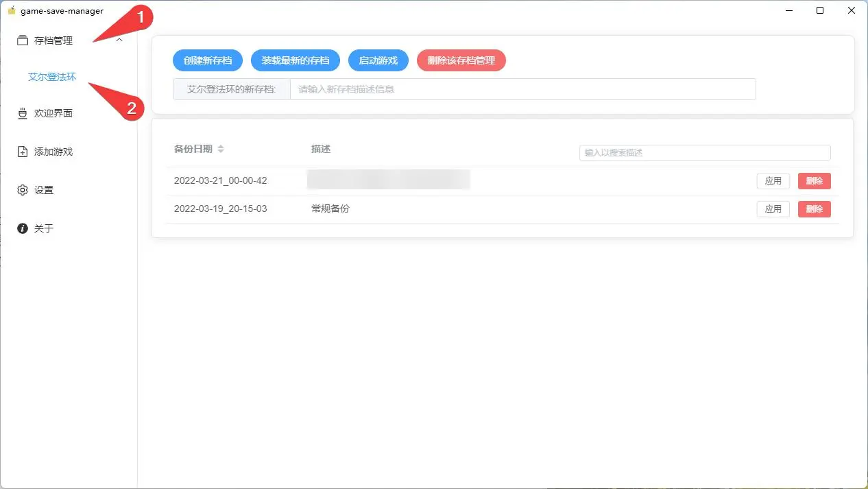This screenshot has width=868, height=489.
Task: Apply the 2022-03-21_00-00-42 backup
Action: (x=773, y=181)
